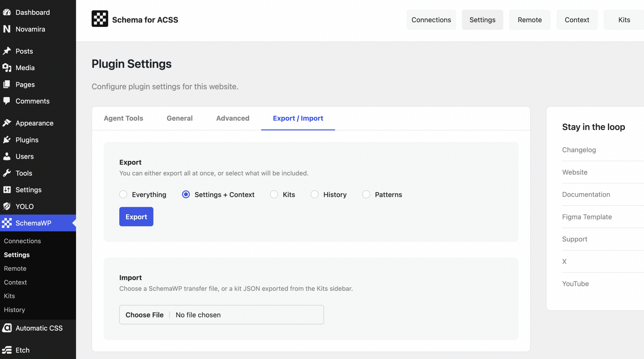Select the Patterns export radio button
Screen dimensions: 644x359
coord(366,194)
